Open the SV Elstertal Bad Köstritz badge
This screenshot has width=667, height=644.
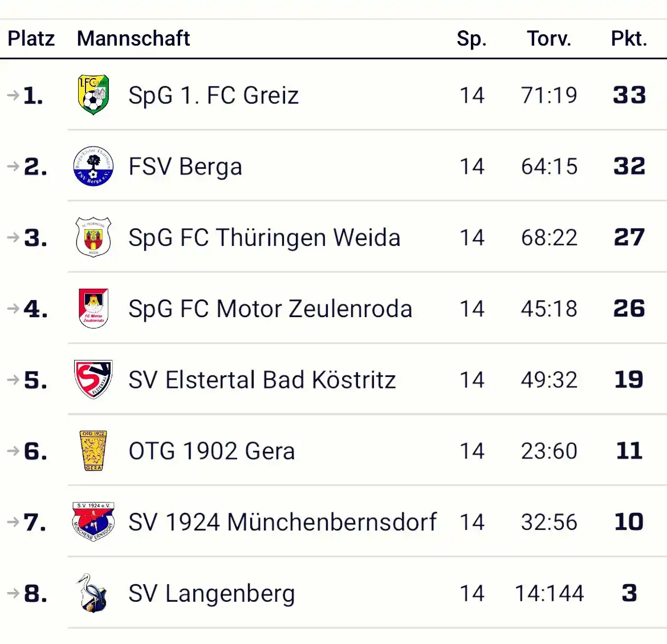pos(93,379)
